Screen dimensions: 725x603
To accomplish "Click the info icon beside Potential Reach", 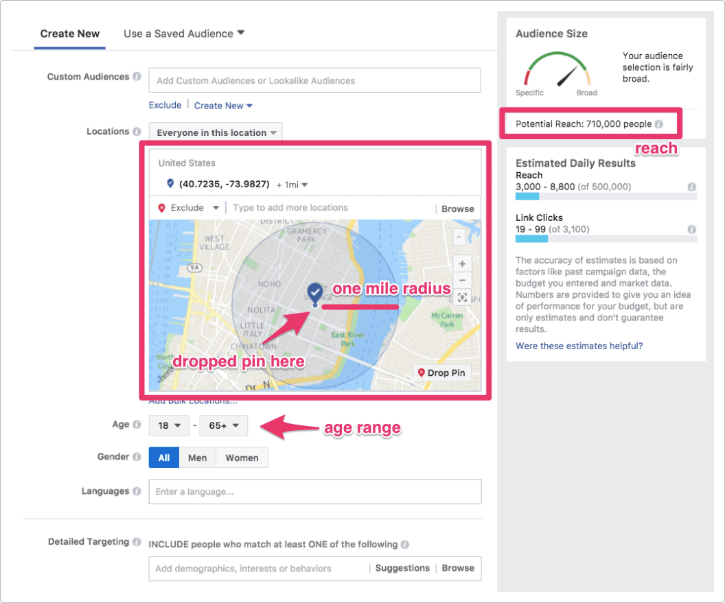I will [659, 124].
